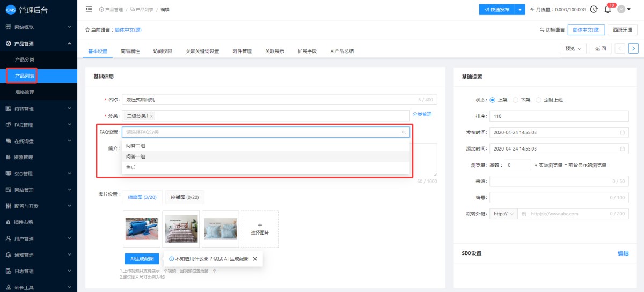Click the user avatar icon
Image resolution: width=644 pixels, height=292 pixels.
(x=621, y=9)
